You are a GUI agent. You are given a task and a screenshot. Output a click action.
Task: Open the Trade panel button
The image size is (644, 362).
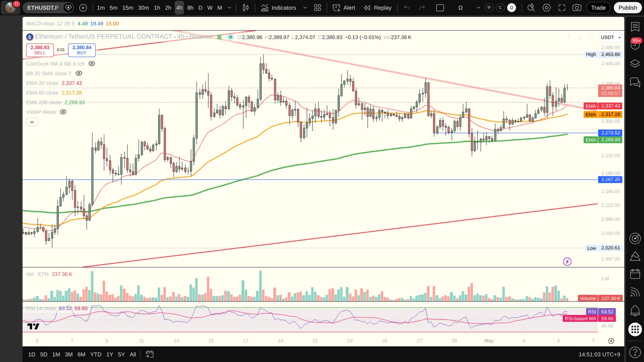pos(598,8)
